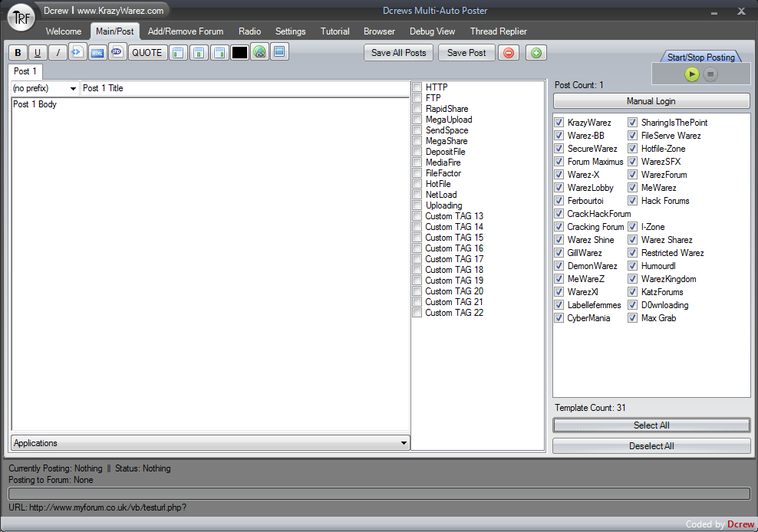
Task: Add new post with green plus icon
Action: [x=536, y=53]
